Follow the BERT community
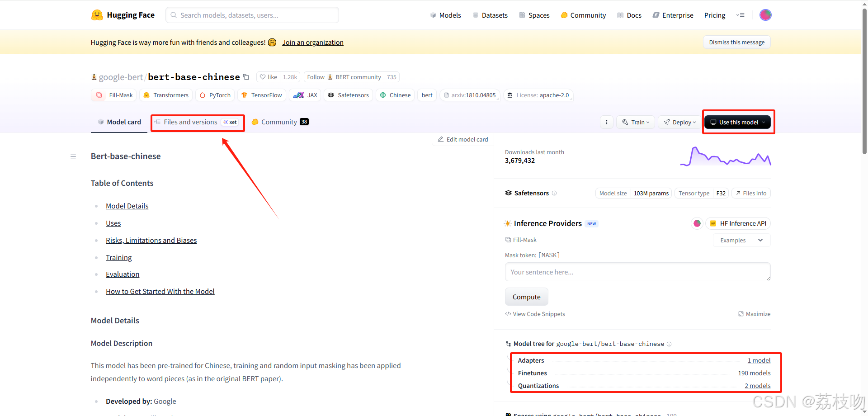 pos(344,77)
